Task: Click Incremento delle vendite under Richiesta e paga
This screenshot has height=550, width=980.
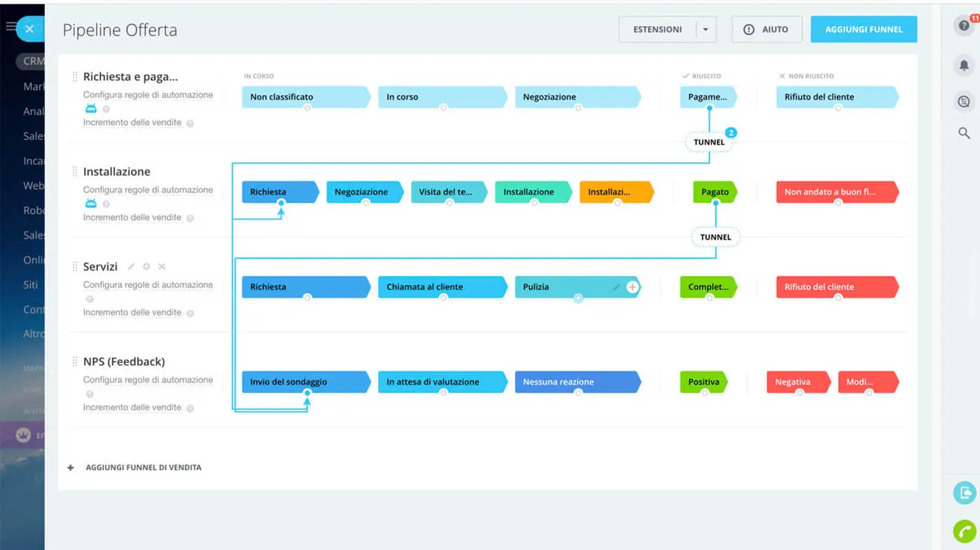Action: coord(132,123)
